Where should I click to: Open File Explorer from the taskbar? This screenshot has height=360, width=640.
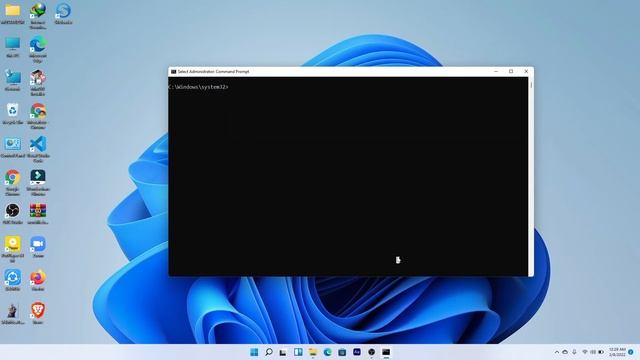click(x=313, y=352)
